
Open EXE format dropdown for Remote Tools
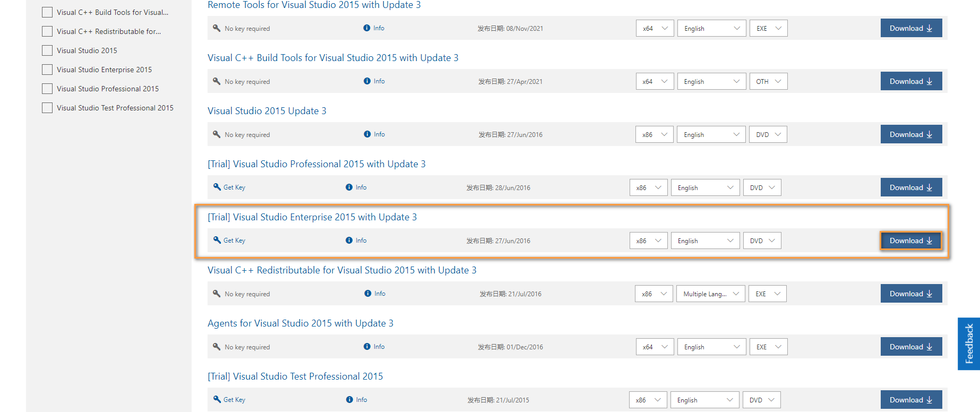click(x=769, y=28)
